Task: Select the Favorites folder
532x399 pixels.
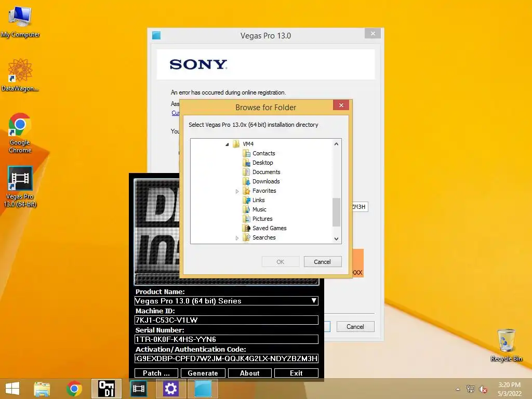Action: click(x=264, y=191)
